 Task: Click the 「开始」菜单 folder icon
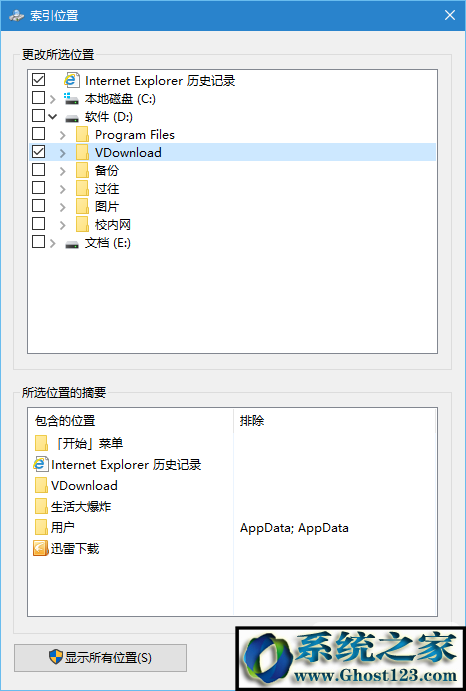click(41, 443)
